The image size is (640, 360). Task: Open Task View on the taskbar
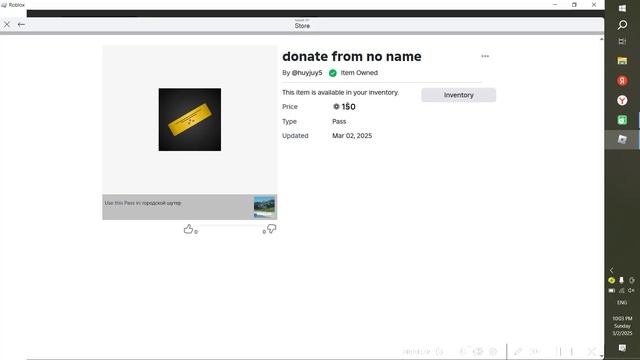tap(622, 42)
